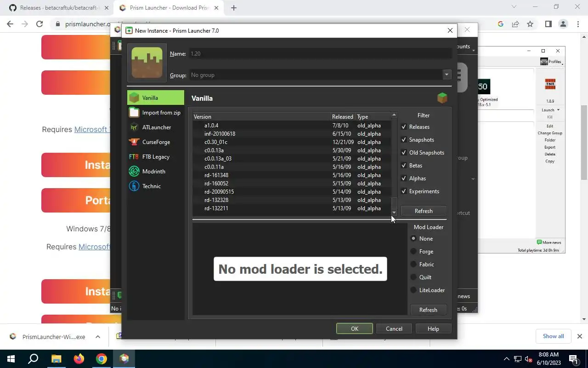588x368 pixels.
Task: Toggle the Snapshots filter checkbox
Action: click(404, 139)
